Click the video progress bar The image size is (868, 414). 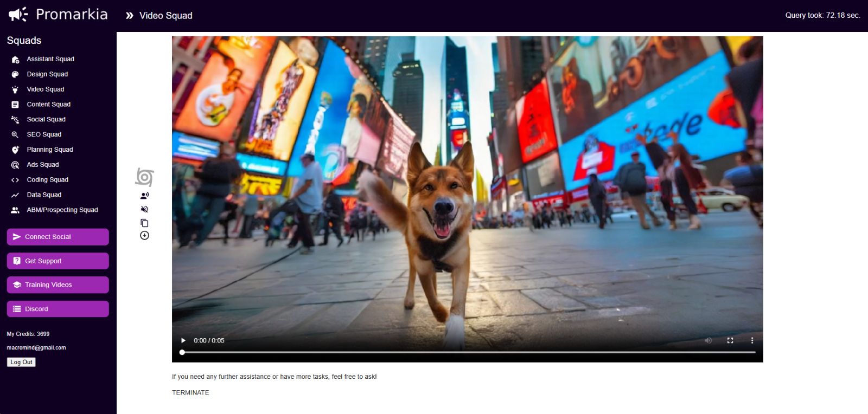click(x=469, y=352)
